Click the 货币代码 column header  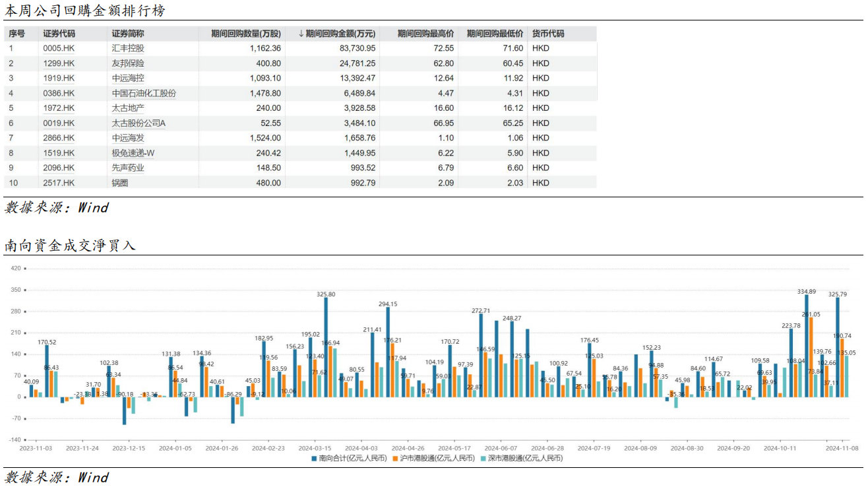click(x=548, y=34)
